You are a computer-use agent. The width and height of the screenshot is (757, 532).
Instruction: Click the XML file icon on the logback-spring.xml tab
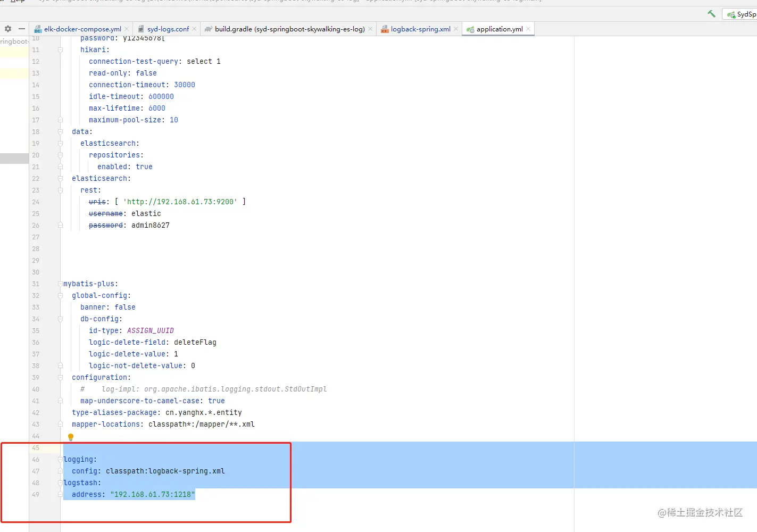click(385, 29)
